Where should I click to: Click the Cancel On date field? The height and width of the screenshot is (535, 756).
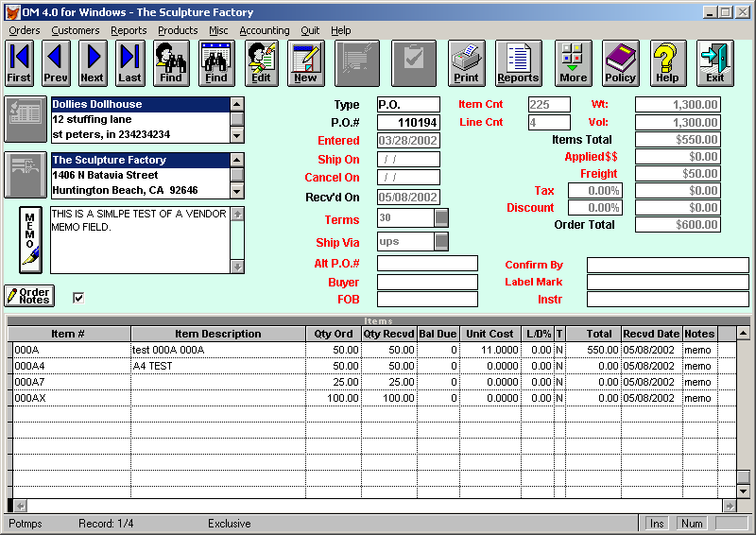coord(408,177)
